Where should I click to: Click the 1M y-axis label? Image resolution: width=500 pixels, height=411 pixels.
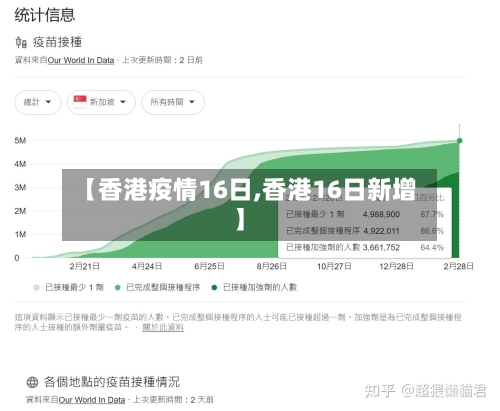[20, 234]
